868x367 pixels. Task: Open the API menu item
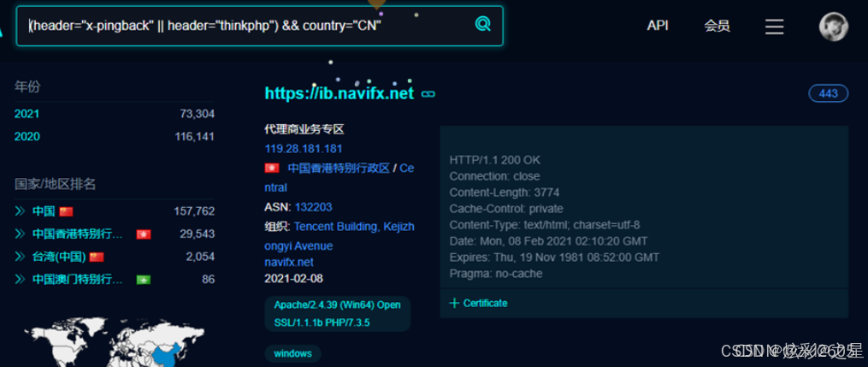[658, 26]
